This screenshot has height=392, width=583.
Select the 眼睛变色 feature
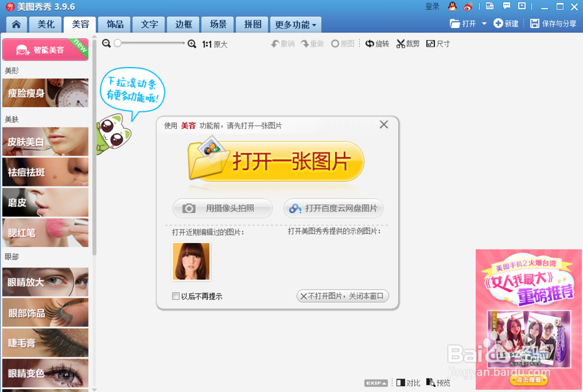45,373
